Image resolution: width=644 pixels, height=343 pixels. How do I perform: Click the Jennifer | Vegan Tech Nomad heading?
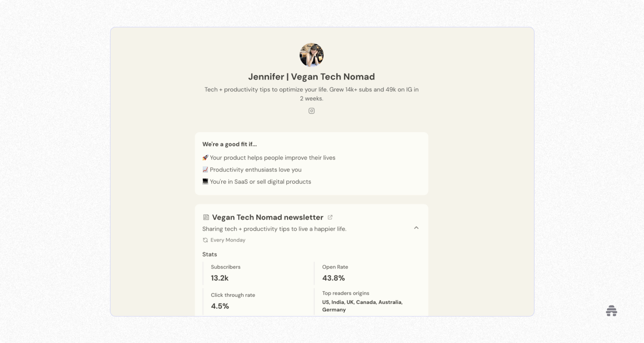pyautogui.click(x=312, y=77)
